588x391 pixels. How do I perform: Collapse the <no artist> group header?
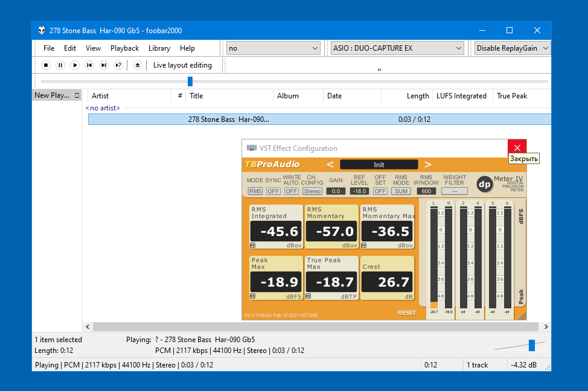click(x=103, y=108)
